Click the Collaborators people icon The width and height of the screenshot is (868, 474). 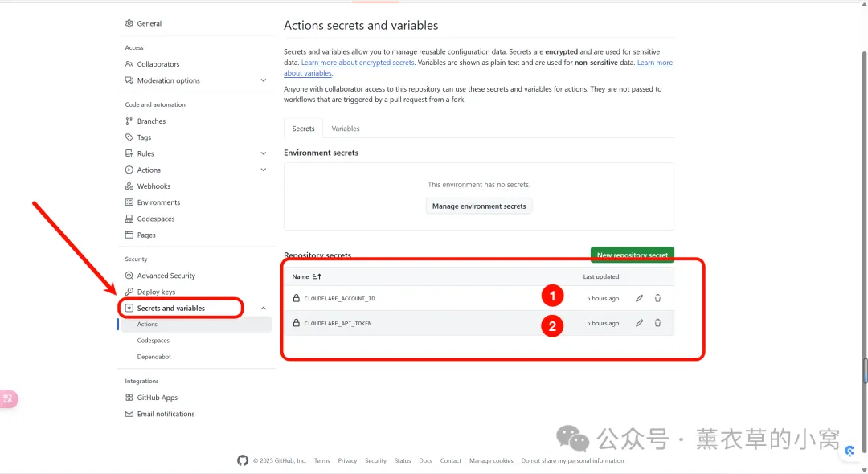tap(129, 64)
